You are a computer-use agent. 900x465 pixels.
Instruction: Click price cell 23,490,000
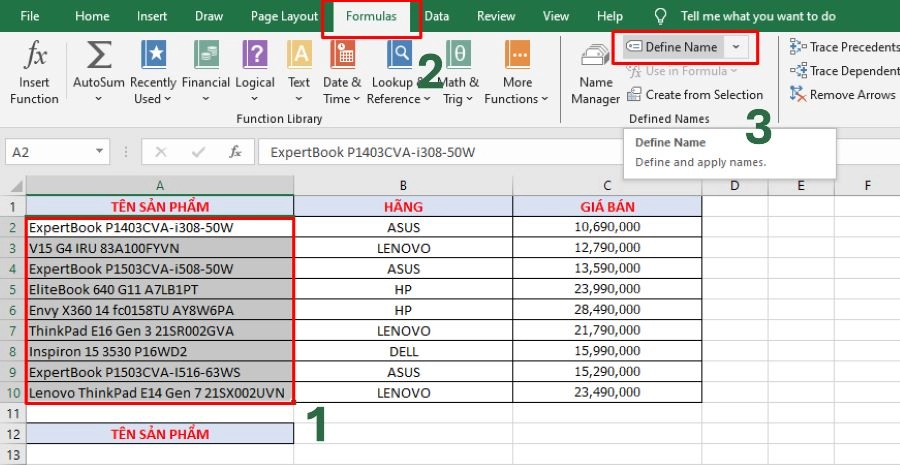tap(607, 393)
